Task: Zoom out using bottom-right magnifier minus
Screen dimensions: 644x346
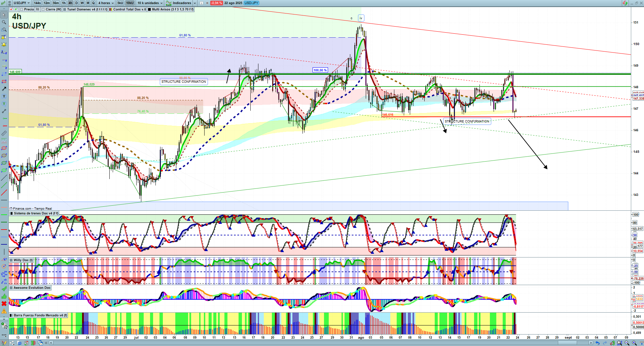Action: pos(627,343)
